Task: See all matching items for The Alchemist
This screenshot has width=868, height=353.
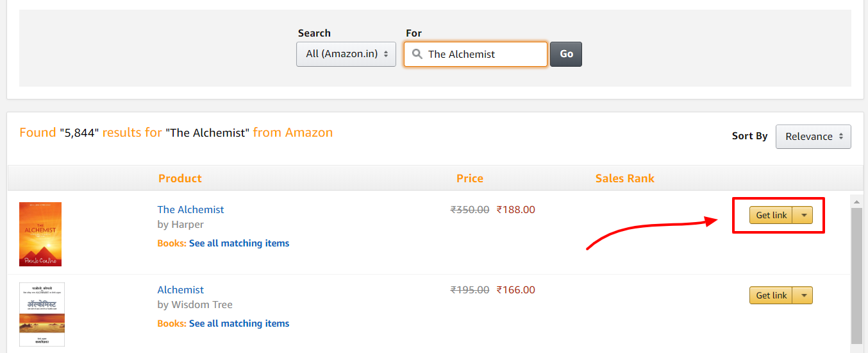Action: click(x=238, y=243)
